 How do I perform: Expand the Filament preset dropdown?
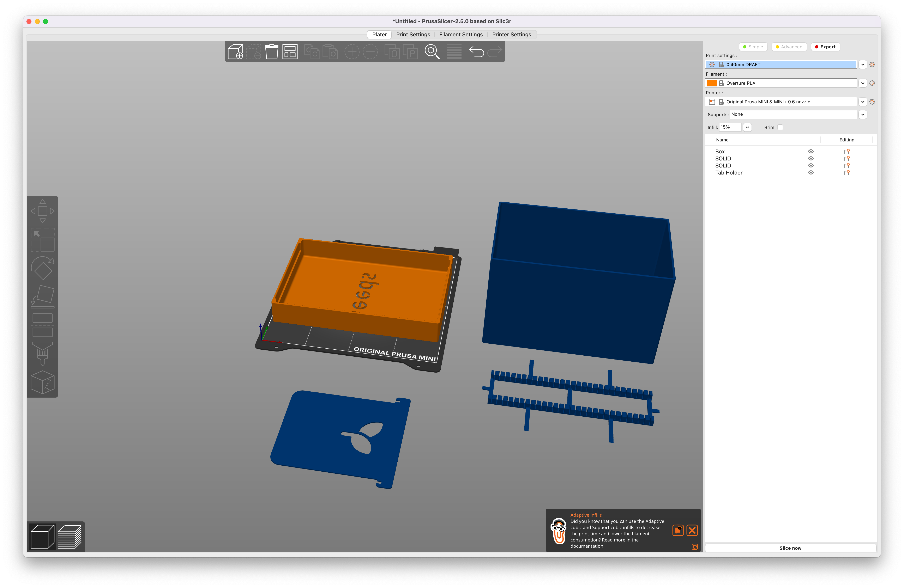tap(863, 83)
